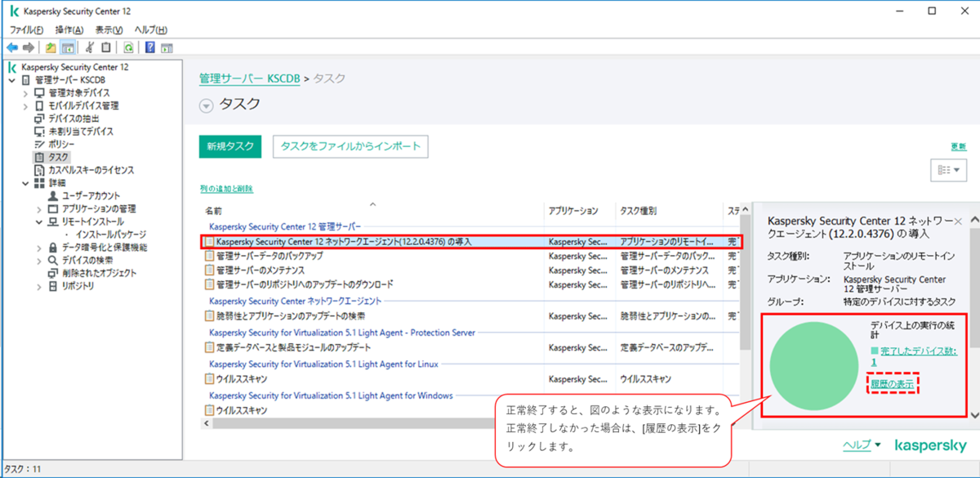Click the green Refresh toolbar icon
Screen dimensions: 980x478
click(x=128, y=47)
